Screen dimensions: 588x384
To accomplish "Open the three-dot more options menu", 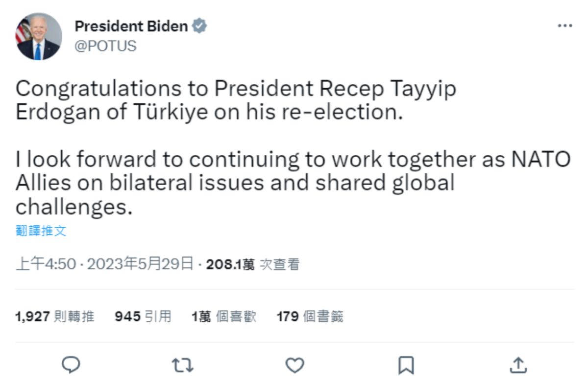I will [565, 26].
